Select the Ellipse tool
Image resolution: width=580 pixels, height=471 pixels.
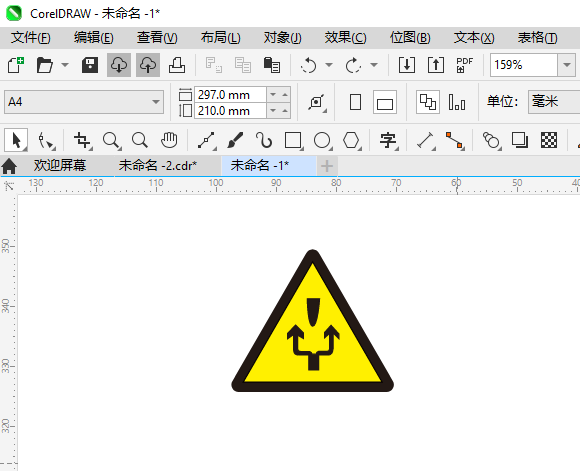[x=323, y=141]
